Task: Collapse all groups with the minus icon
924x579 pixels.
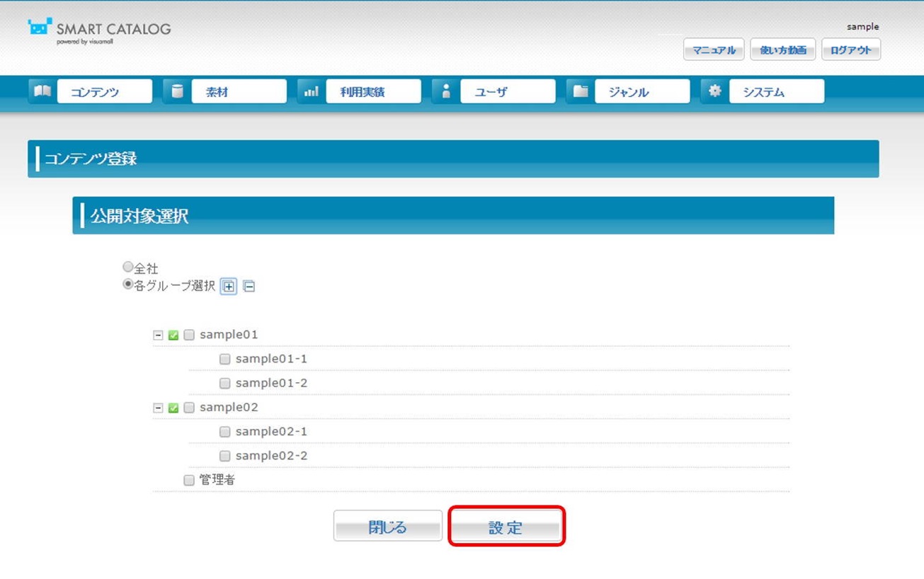Action: click(249, 287)
